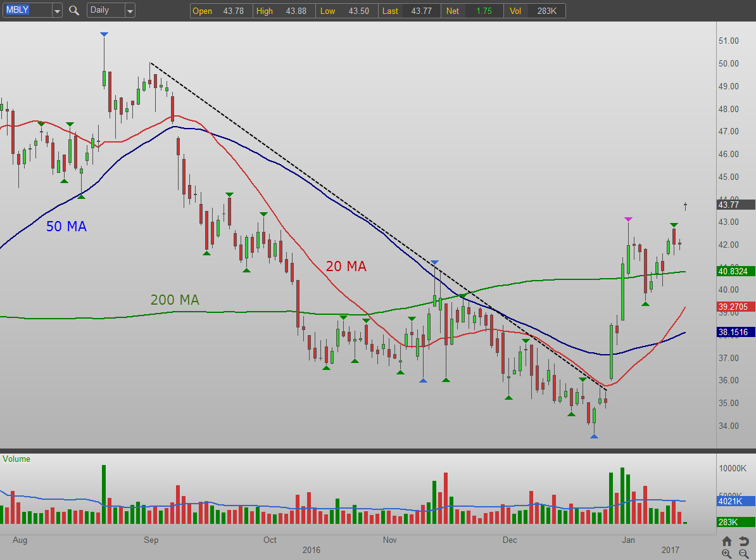Click the Nov label on the time axis

[x=389, y=540]
